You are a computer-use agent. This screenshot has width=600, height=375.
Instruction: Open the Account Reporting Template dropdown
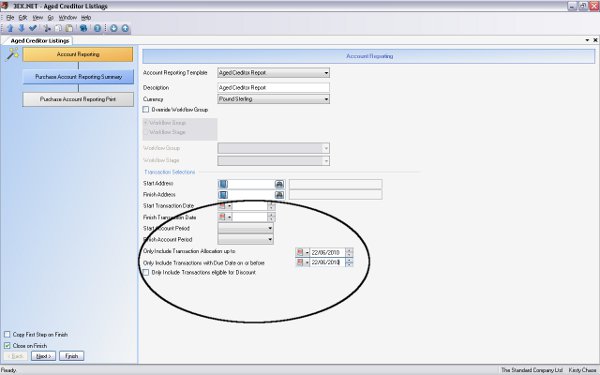(326, 73)
